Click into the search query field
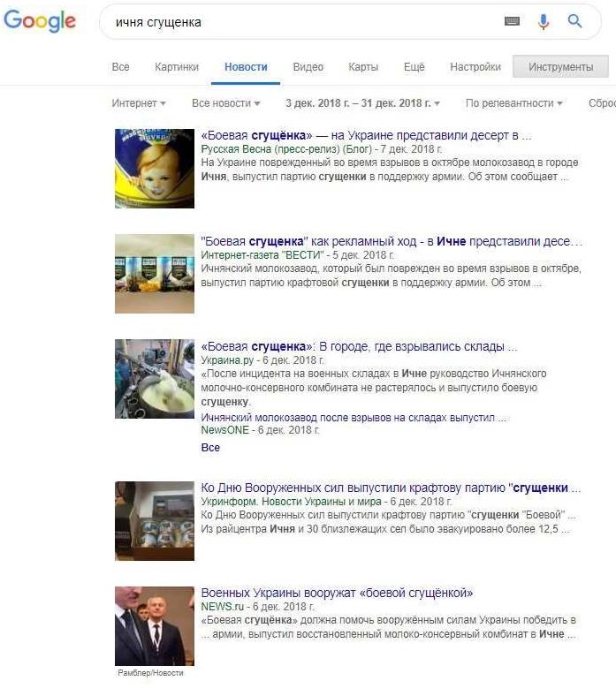Screen dimensions: 616x696 [x=307, y=22]
